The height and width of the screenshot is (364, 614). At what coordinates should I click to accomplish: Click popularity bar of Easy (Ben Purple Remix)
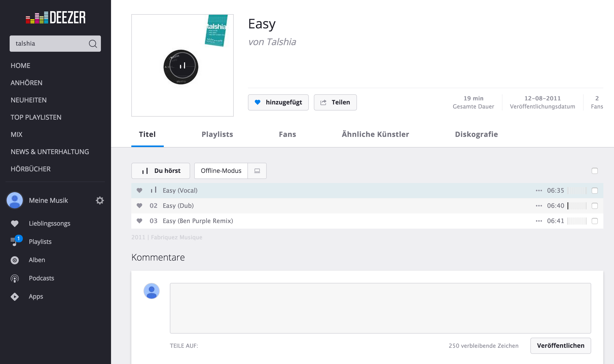[577, 221]
